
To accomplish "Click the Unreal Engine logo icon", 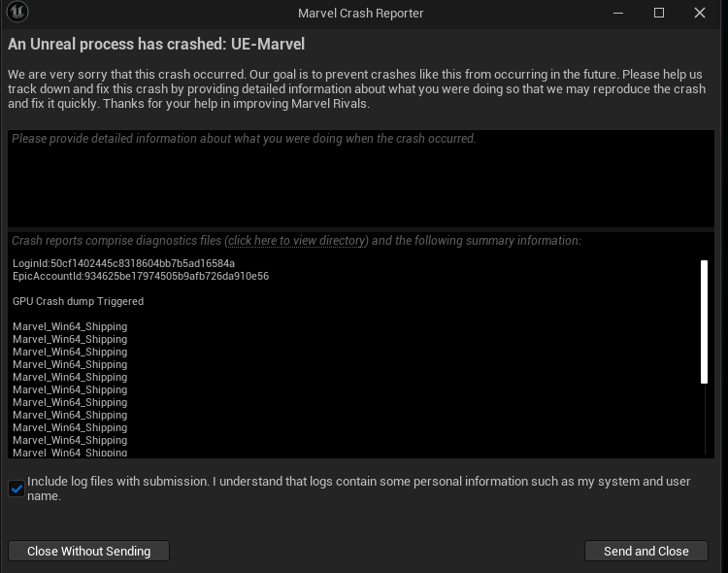I will pyautogui.click(x=17, y=12).
